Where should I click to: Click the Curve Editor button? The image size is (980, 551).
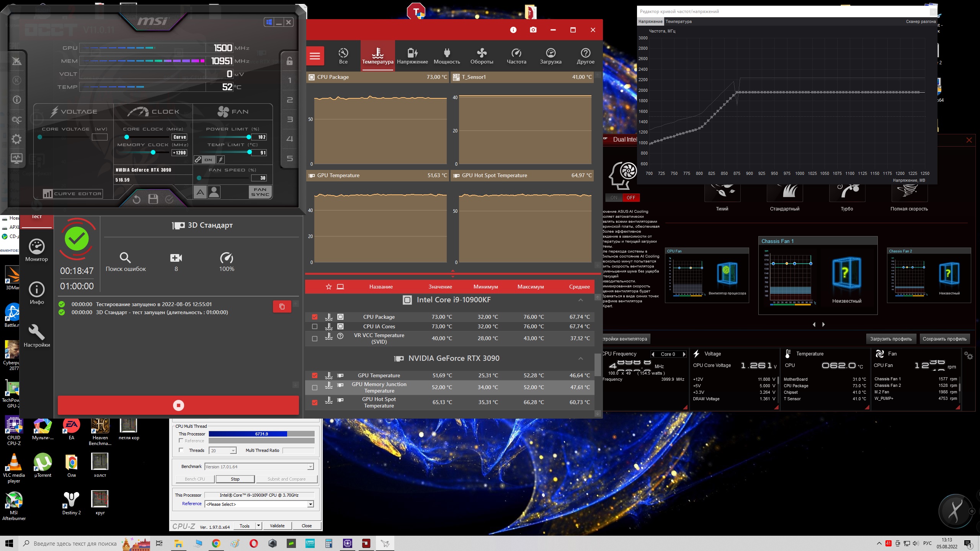click(x=73, y=194)
